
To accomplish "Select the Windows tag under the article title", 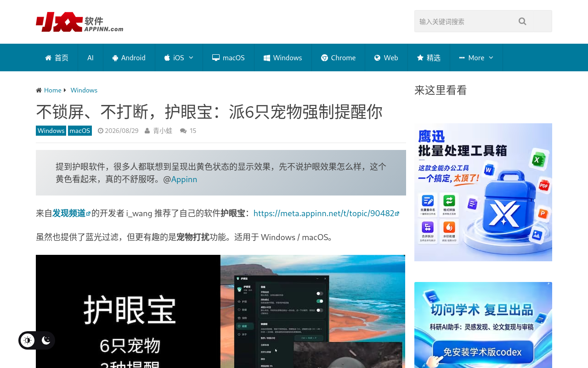I will 51,131.
